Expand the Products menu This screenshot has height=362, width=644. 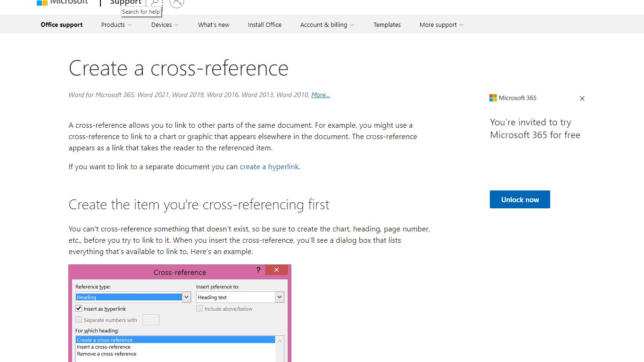116,25
